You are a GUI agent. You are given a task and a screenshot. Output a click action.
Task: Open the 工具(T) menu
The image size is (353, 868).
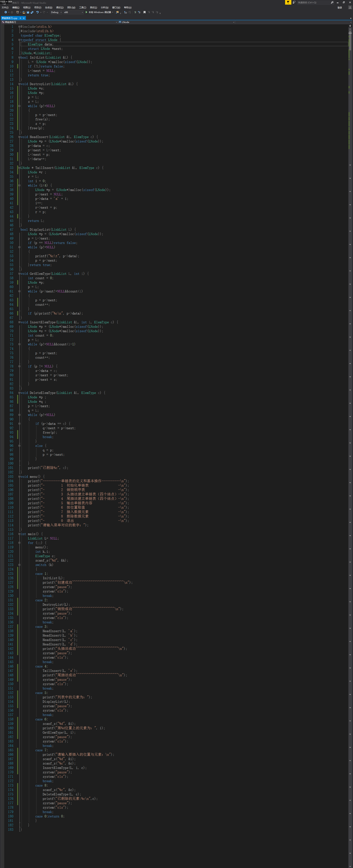pyautogui.click(x=83, y=7)
